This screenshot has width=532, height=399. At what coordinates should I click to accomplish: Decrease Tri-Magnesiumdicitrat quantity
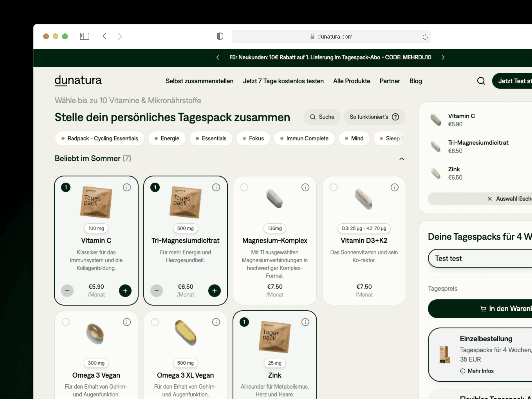coord(157,291)
